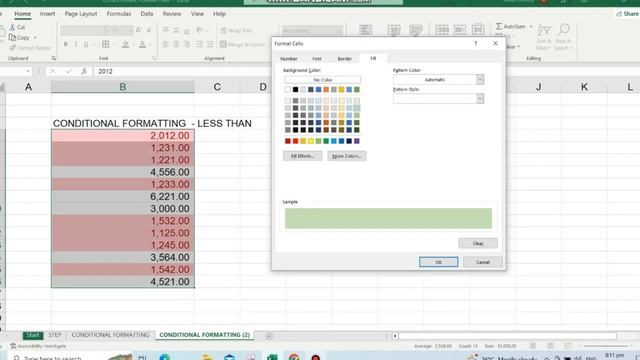Open the cell borders tool
The width and height of the screenshot is (640, 360).
pyautogui.click(x=106, y=44)
